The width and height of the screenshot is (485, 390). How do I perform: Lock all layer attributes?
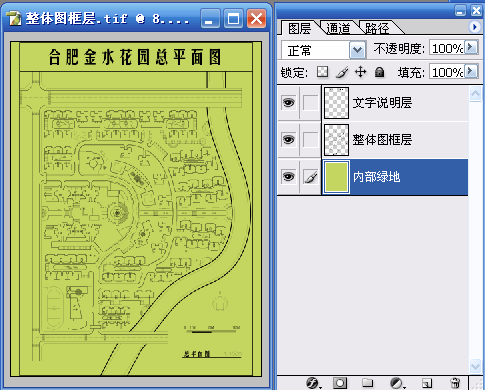pyautogui.click(x=379, y=72)
